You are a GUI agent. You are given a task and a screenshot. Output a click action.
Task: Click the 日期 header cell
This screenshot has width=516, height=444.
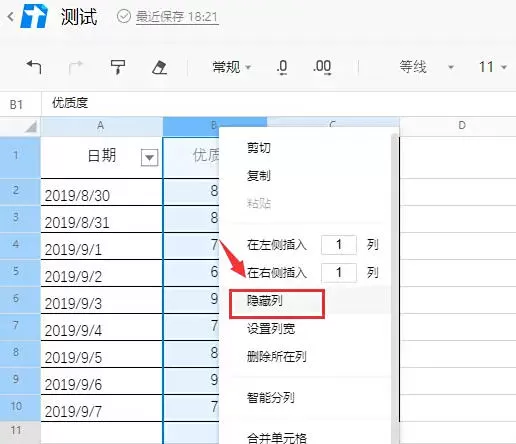[102, 157]
